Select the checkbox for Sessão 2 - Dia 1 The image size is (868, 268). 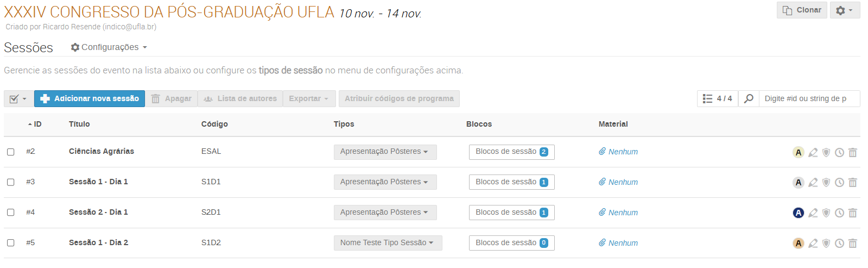pos(11,213)
